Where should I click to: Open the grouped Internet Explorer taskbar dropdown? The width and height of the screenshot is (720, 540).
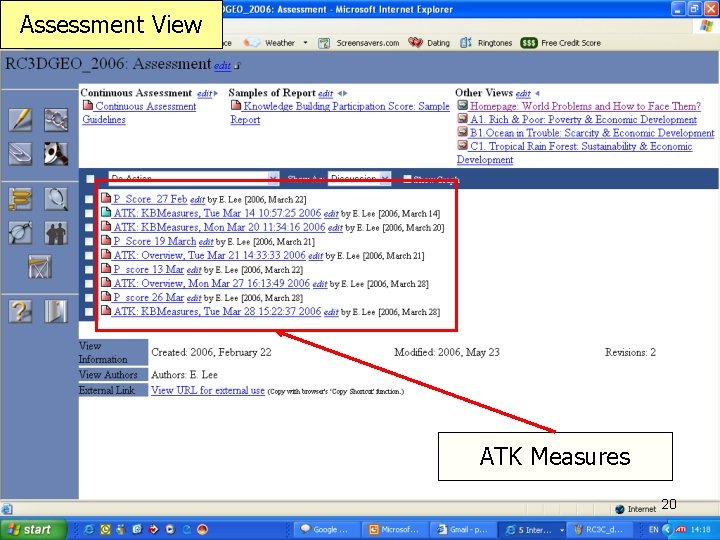point(562,530)
